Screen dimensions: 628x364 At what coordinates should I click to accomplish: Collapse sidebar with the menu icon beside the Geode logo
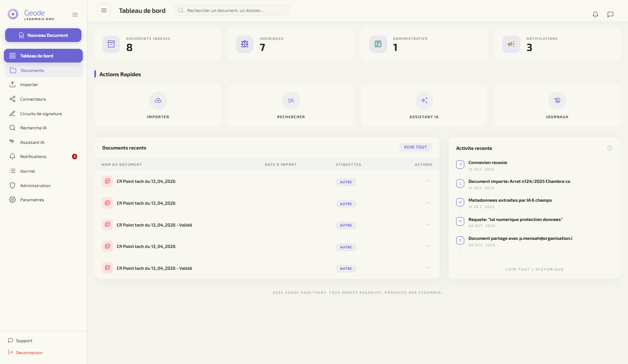75,15
